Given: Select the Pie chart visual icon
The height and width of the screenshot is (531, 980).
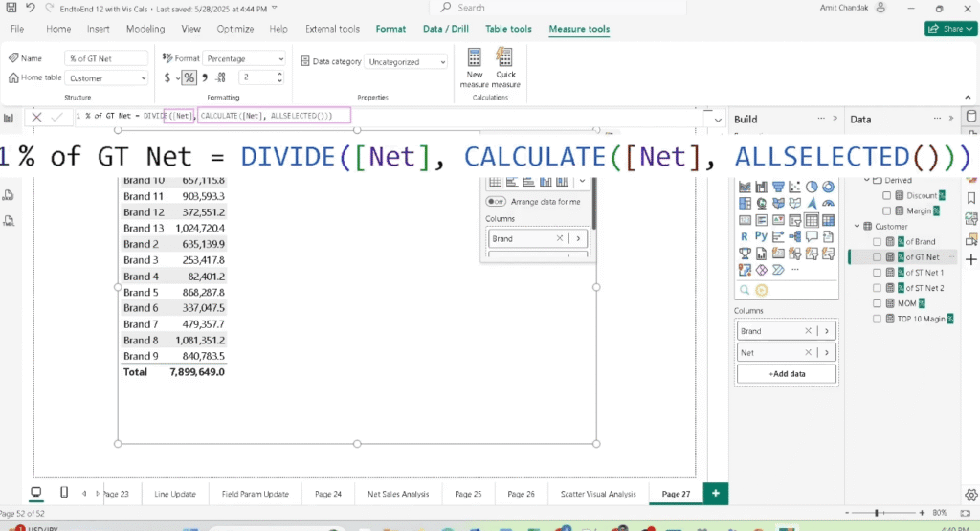Looking at the screenshot, I should (x=812, y=187).
